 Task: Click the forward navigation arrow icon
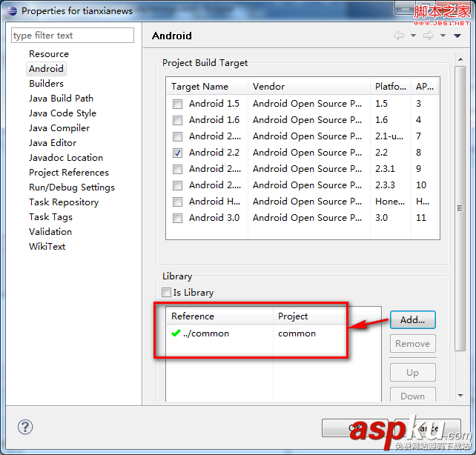(x=429, y=36)
